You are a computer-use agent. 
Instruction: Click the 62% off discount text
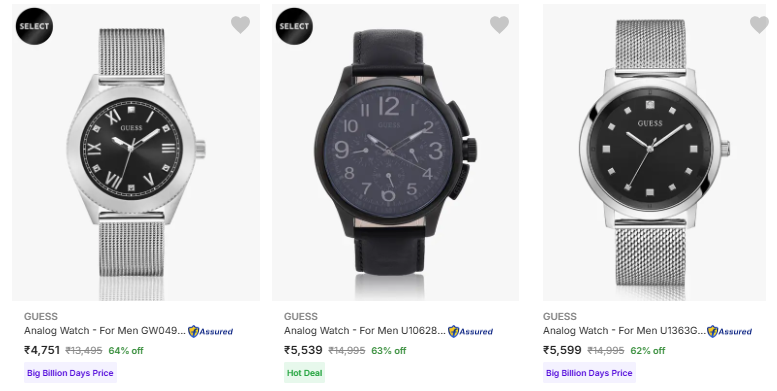(x=648, y=351)
